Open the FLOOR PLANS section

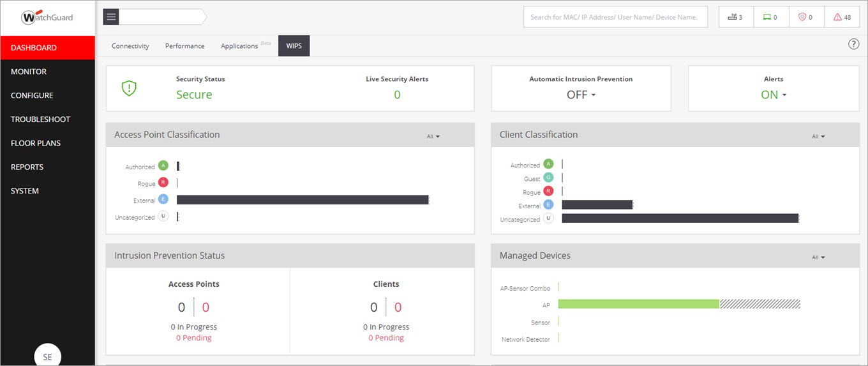47,143
